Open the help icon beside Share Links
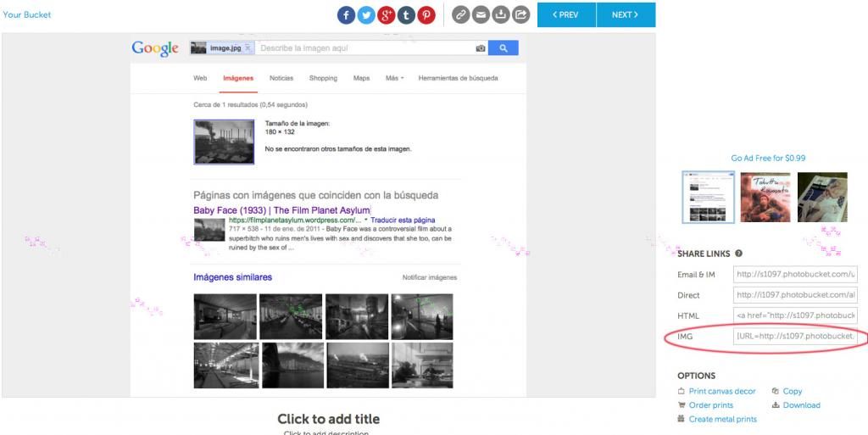 (739, 254)
